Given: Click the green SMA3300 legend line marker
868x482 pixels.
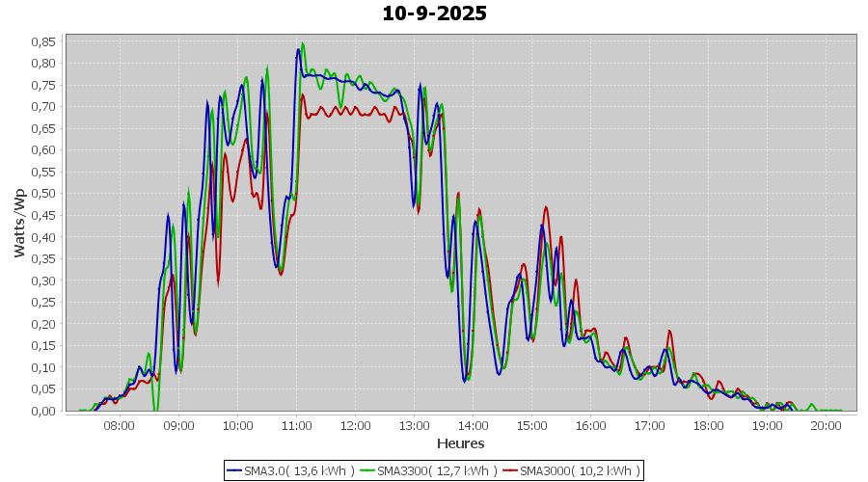Looking at the screenshot, I should coord(367,471).
